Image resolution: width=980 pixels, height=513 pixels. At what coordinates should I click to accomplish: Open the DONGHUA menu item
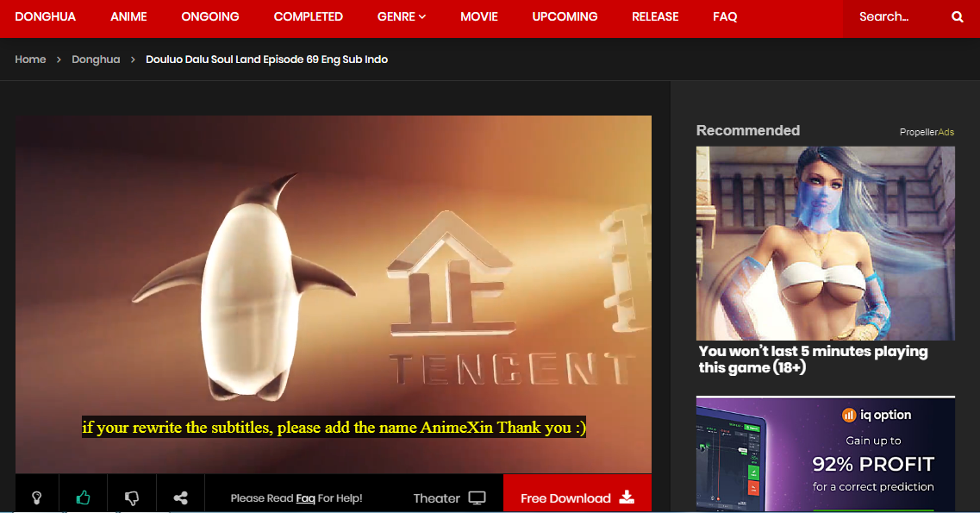click(46, 16)
